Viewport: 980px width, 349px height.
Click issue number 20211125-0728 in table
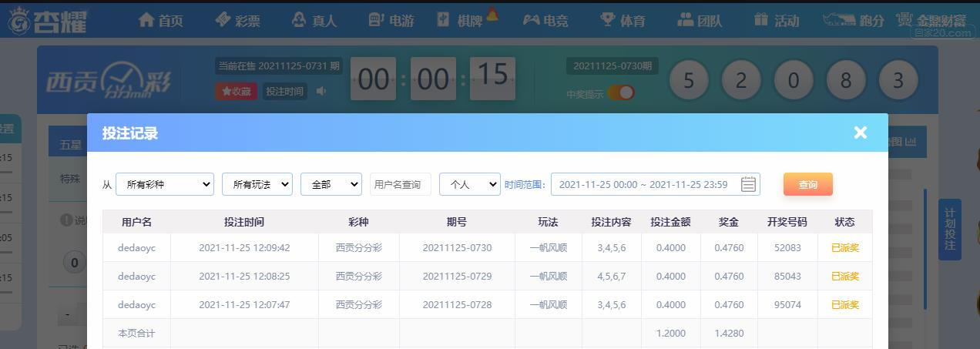click(x=457, y=305)
